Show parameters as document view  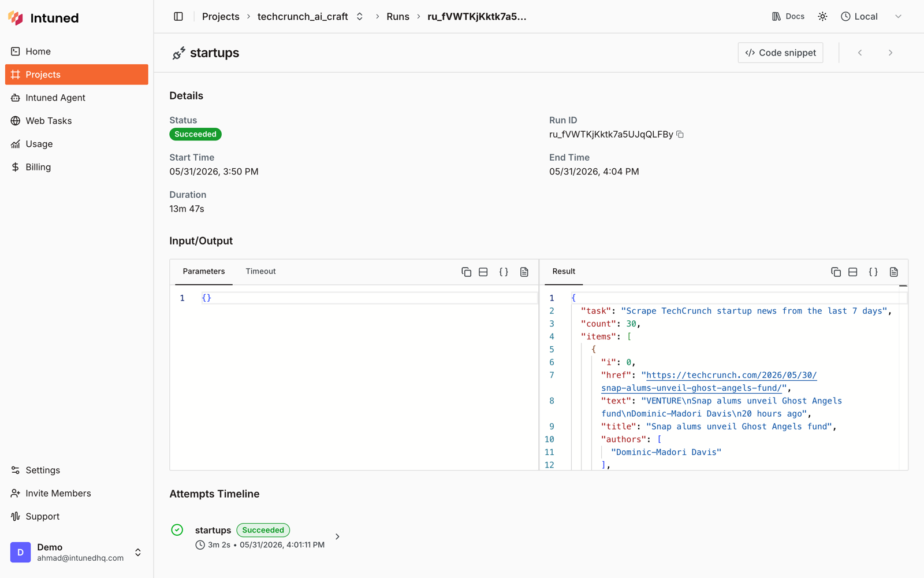pyautogui.click(x=524, y=272)
